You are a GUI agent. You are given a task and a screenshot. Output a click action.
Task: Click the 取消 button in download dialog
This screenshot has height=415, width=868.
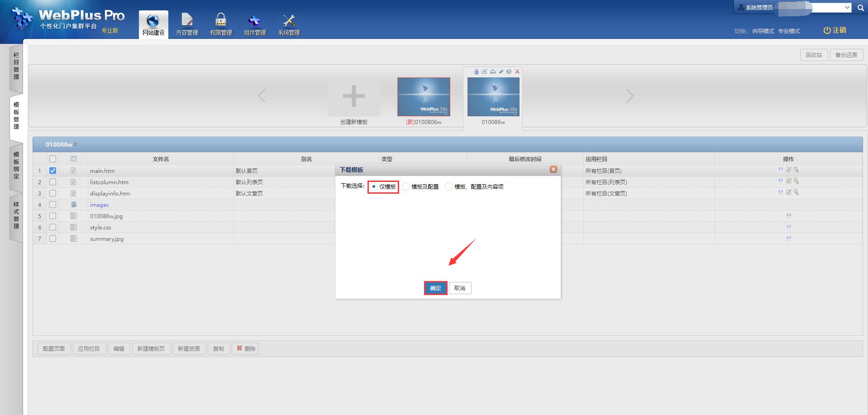[460, 288]
